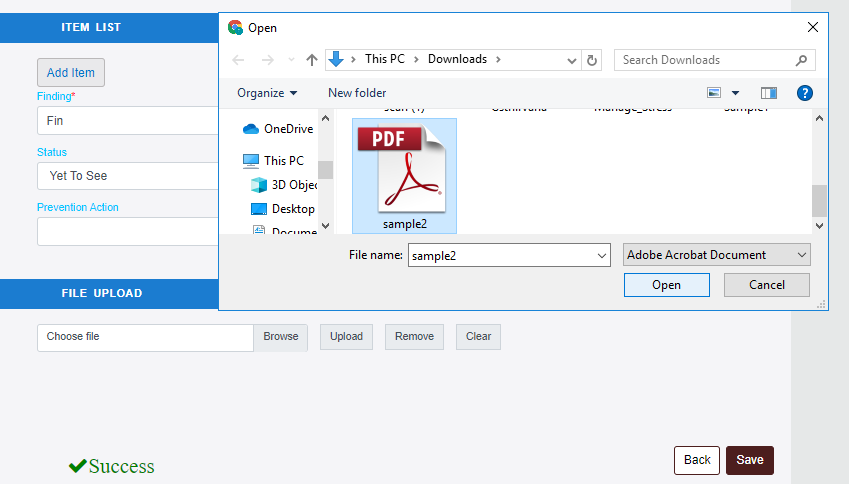
Task: Click the change view icon
Action: [x=714, y=93]
